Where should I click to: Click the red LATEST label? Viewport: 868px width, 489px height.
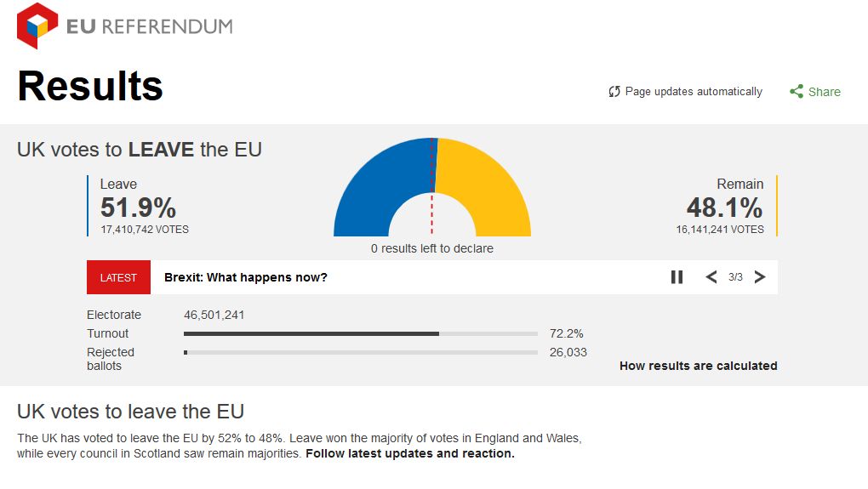click(x=118, y=277)
